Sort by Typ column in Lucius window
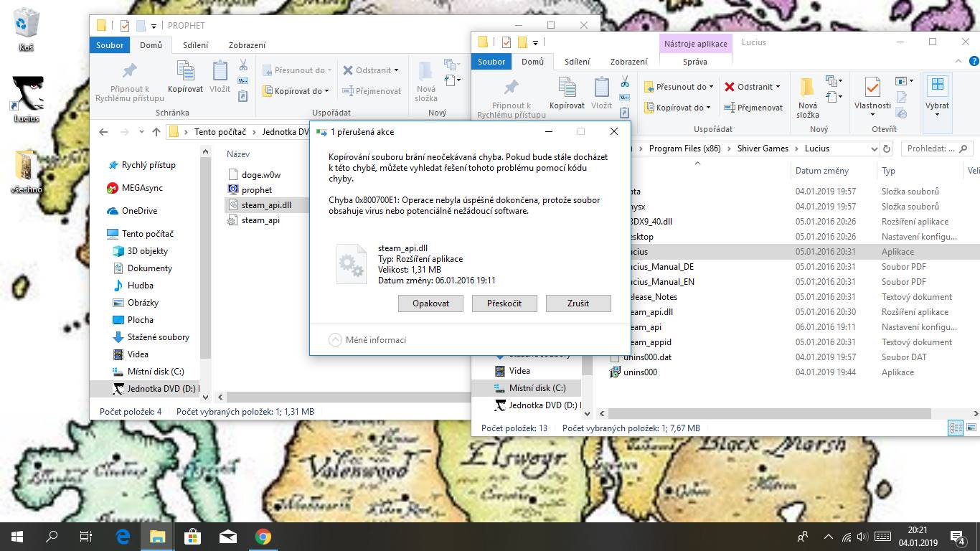The width and height of the screenshot is (980, 551). (888, 171)
